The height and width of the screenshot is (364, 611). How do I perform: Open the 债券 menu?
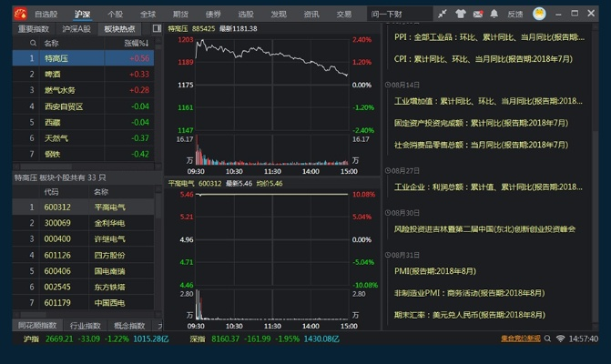[213, 15]
